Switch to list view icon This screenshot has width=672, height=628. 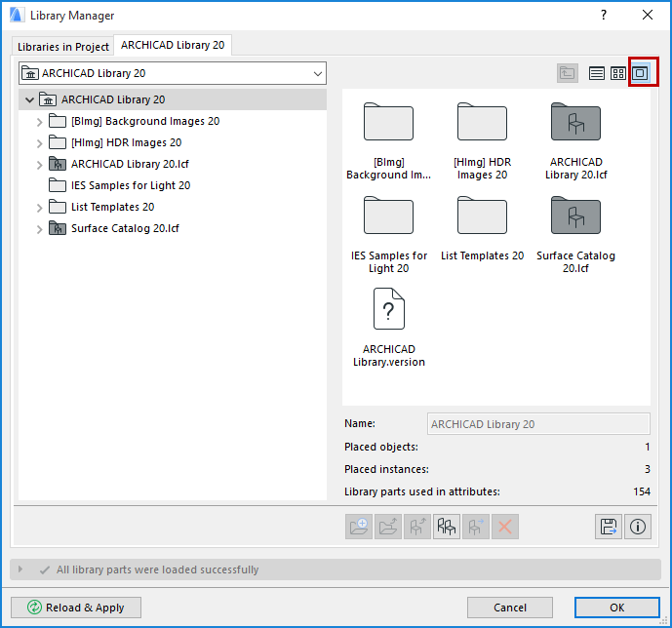click(596, 73)
